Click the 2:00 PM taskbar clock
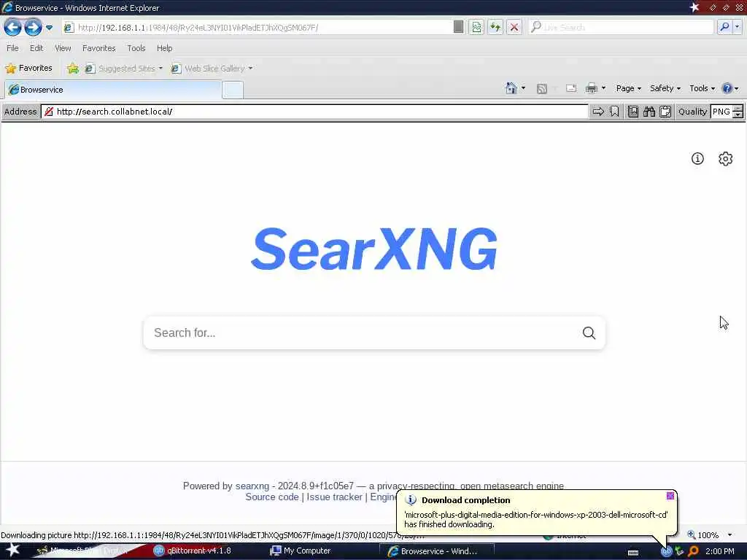Image resolution: width=747 pixels, height=560 pixels. [x=719, y=551]
